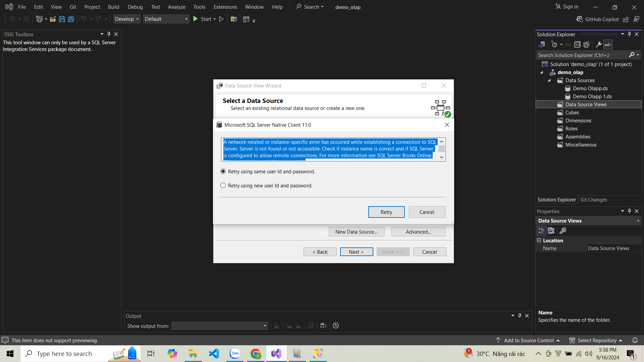
Task: Open the Debug menu
Action: coord(135,7)
